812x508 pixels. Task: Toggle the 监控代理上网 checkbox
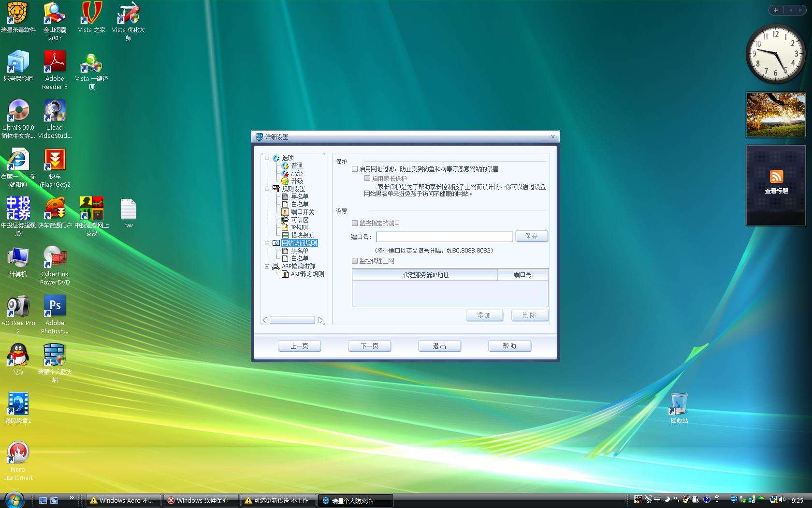tap(355, 261)
